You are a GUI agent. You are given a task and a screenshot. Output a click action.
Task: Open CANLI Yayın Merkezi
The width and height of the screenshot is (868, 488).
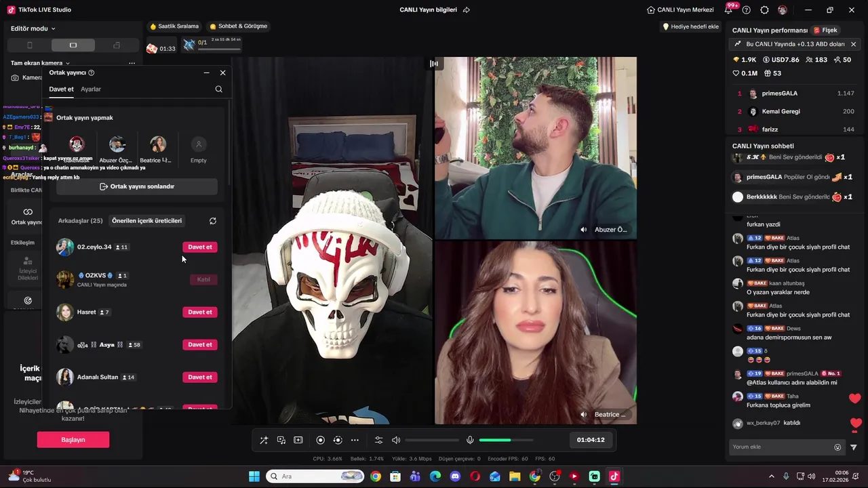(680, 10)
